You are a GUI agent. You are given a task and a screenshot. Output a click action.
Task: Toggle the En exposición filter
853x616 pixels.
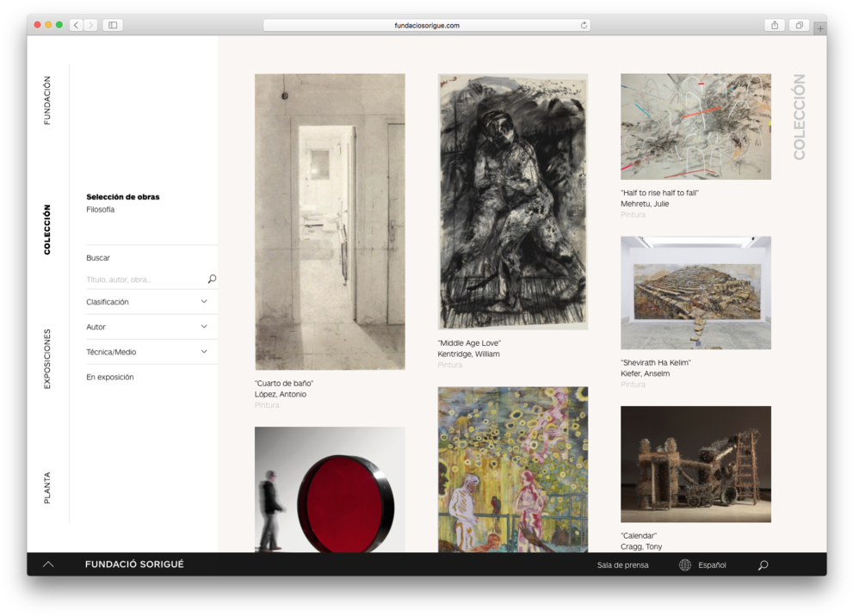coord(110,377)
